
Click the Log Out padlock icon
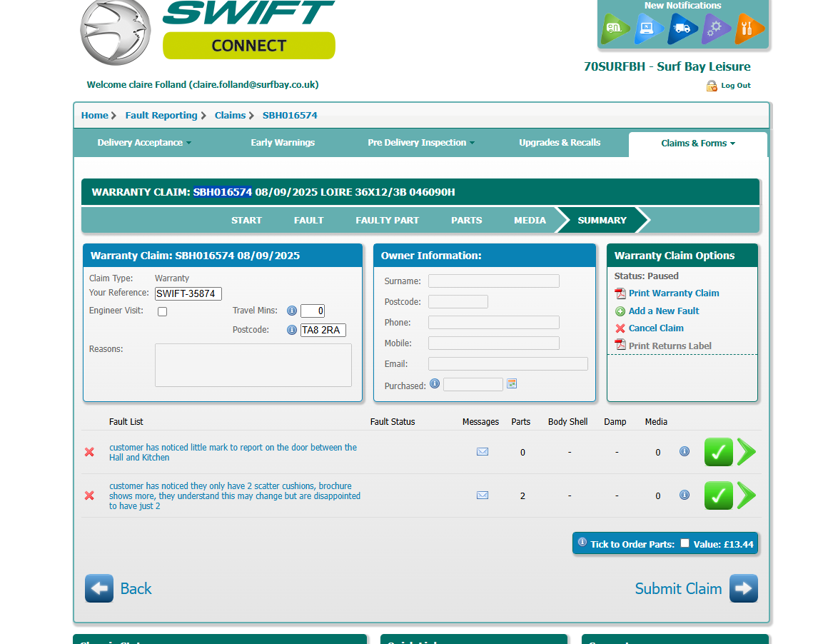click(x=712, y=86)
